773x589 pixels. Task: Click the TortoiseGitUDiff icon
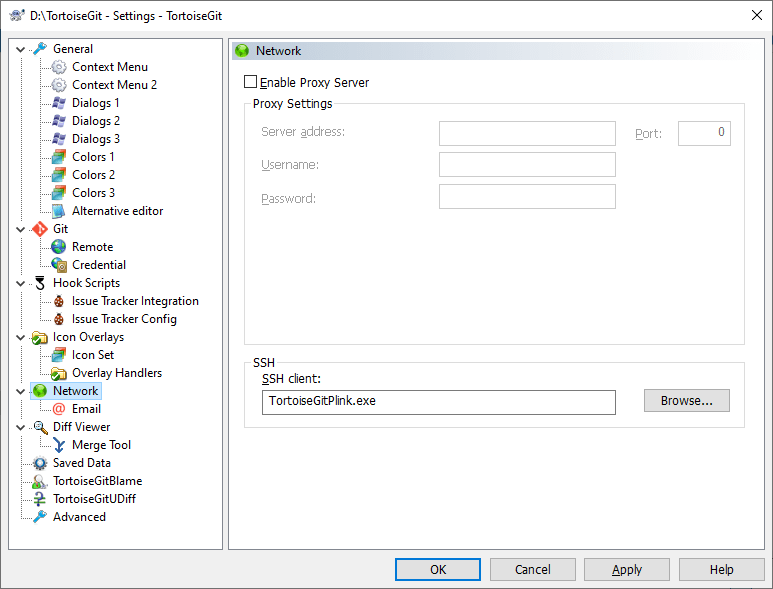pos(39,499)
